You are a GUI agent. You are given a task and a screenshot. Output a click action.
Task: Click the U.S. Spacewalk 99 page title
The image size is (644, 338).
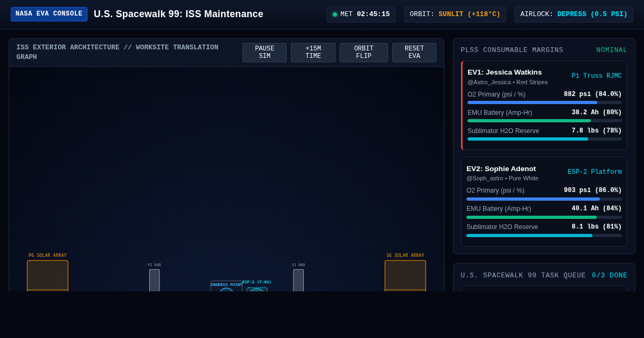click(x=179, y=14)
